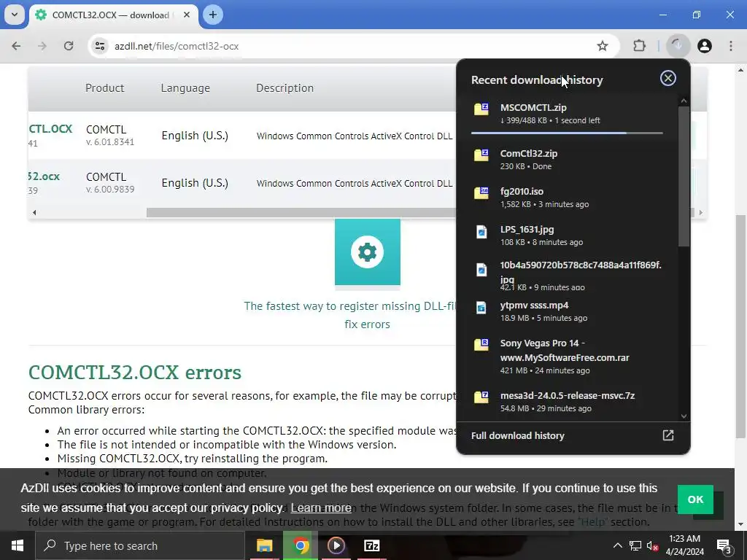Click ytpmv ssss.mp4 video file icon

(481, 307)
